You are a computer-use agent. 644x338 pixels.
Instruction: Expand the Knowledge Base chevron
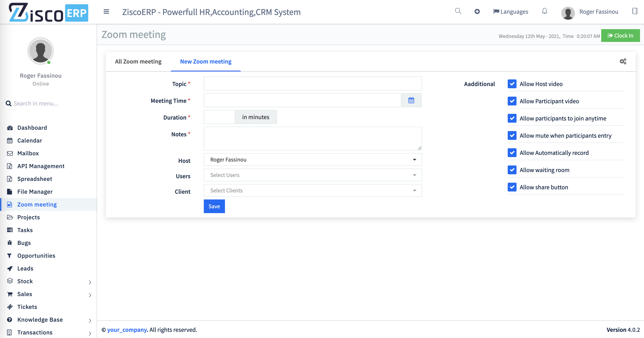[x=90, y=321]
